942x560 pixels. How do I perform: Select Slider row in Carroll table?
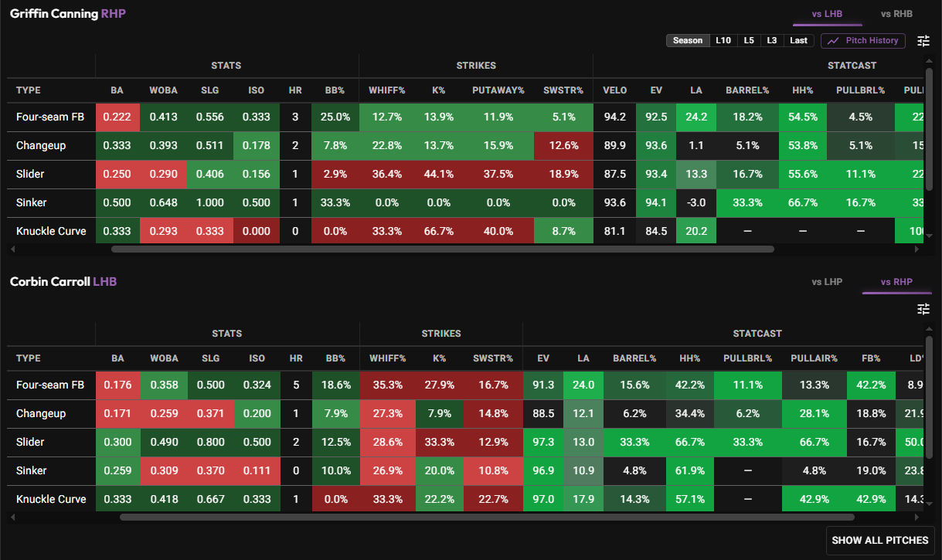coord(465,442)
